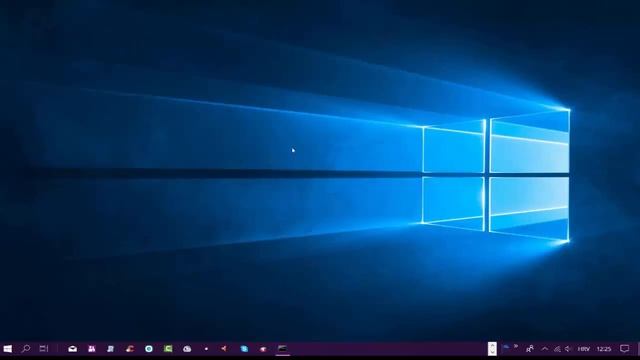Click the white taskbar toolbar scroll arrows
This screenshot has height=360, width=640.
pyautogui.click(x=493, y=349)
